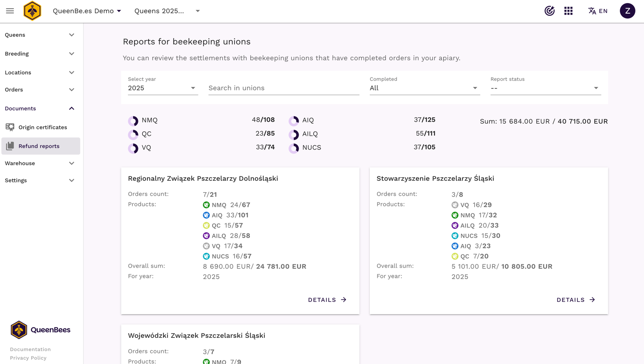Screen dimensions: 644x364
Task: Click the Search in unions field
Action: click(x=283, y=88)
